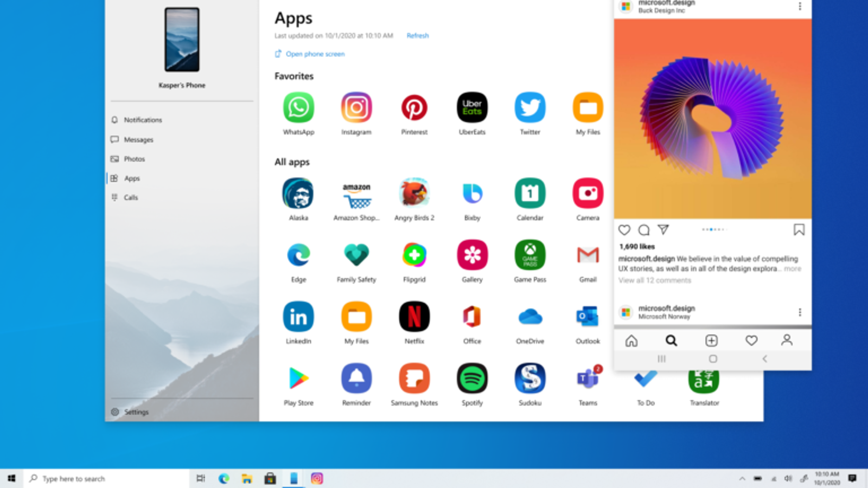
Task: Launch the LinkedIn app
Action: pyautogui.click(x=298, y=317)
